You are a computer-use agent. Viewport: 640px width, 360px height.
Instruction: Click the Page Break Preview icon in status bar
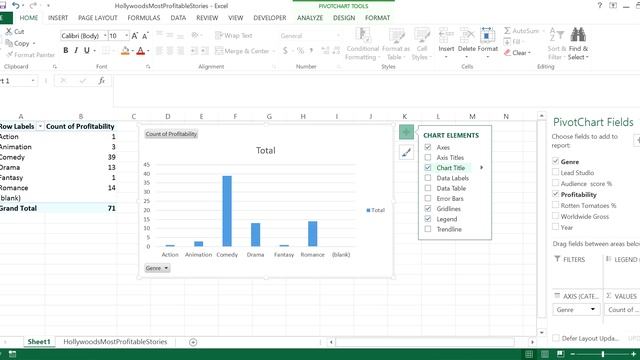click(560, 354)
